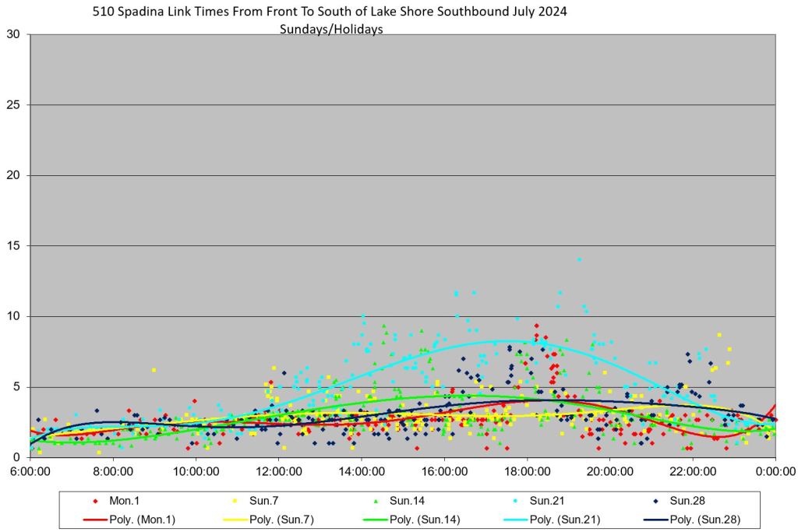Click the 30 label on the y-axis
Viewport: 798px width, 532px height.
click(12, 34)
